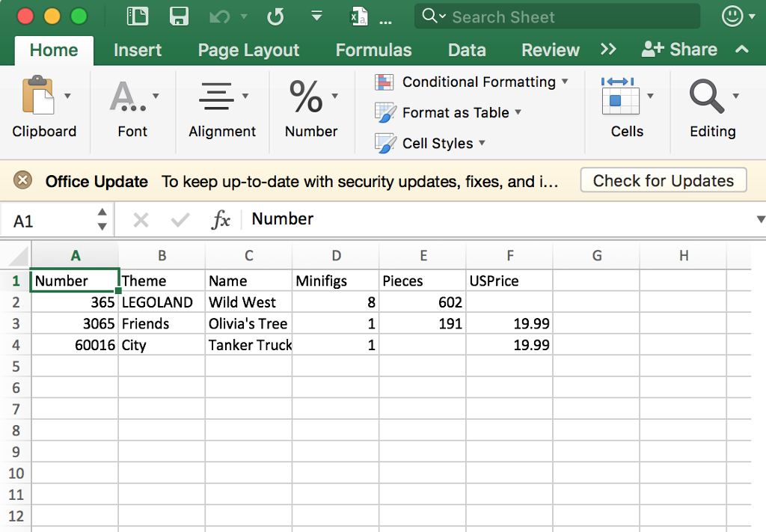This screenshot has height=532, width=766.
Task: Select column H header
Action: tap(684, 255)
